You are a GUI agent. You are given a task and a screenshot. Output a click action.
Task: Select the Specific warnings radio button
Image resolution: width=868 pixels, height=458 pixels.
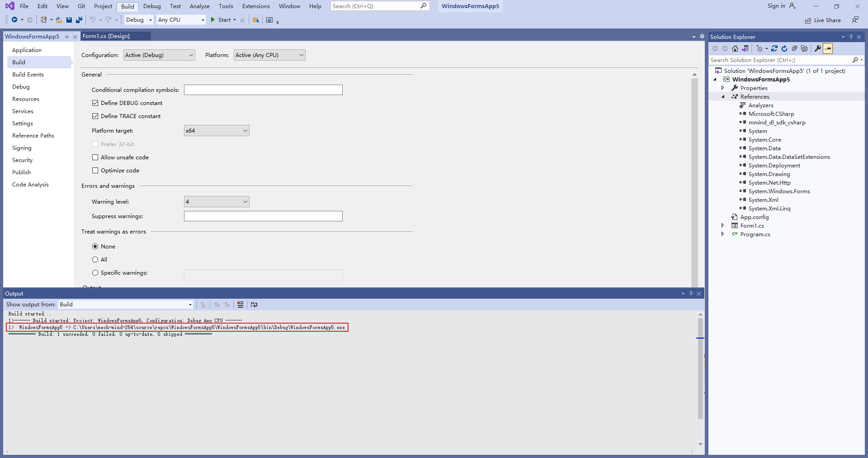95,273
